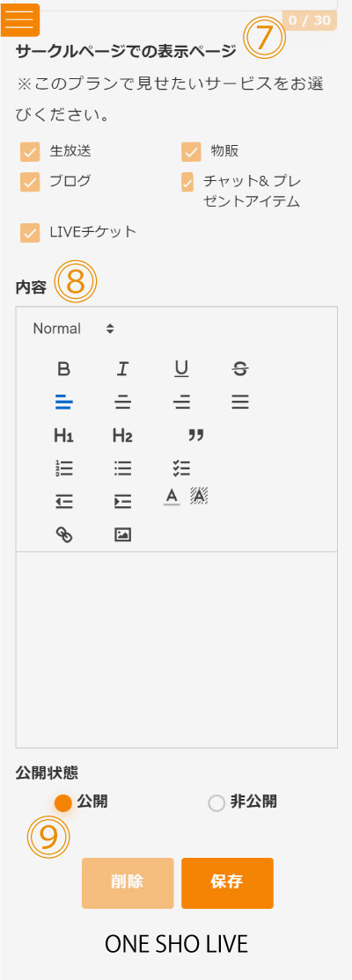Image resolution: width=352 pixels, height=980 pixels.
Task: Create a numbered list
Action: [63, 468]
